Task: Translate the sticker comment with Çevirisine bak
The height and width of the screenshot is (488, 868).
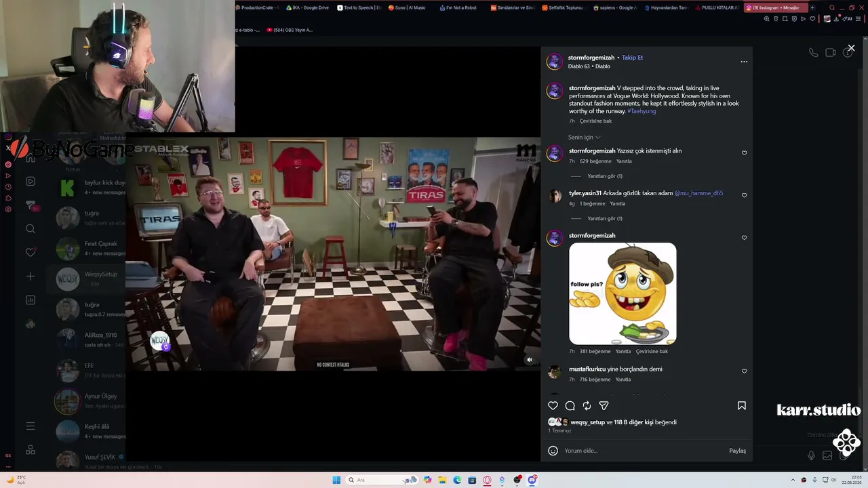Action: pos(652,352)
